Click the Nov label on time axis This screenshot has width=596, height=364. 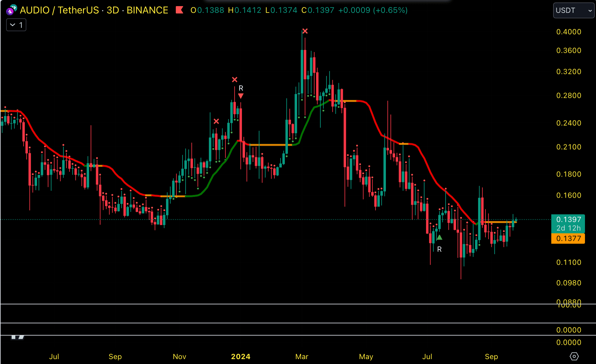pos(179,357)
